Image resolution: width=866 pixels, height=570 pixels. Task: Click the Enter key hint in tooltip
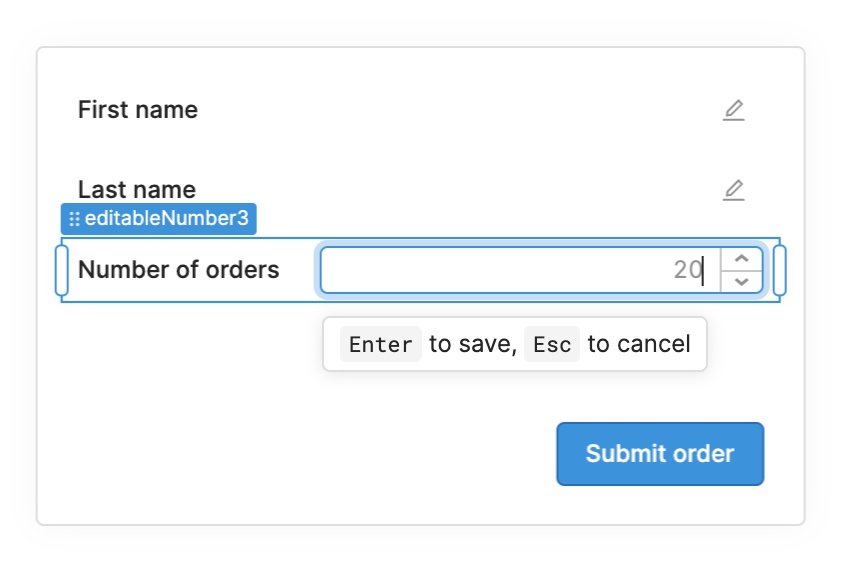381,345
